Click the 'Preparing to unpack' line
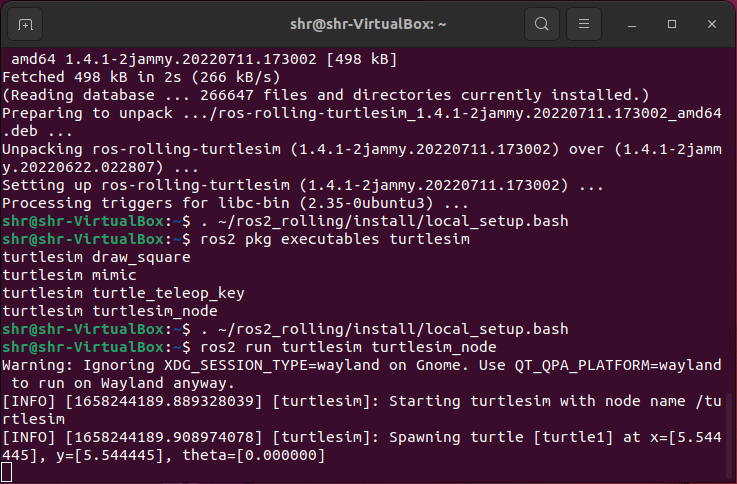 pyautogui.click(x=362, y=122)
